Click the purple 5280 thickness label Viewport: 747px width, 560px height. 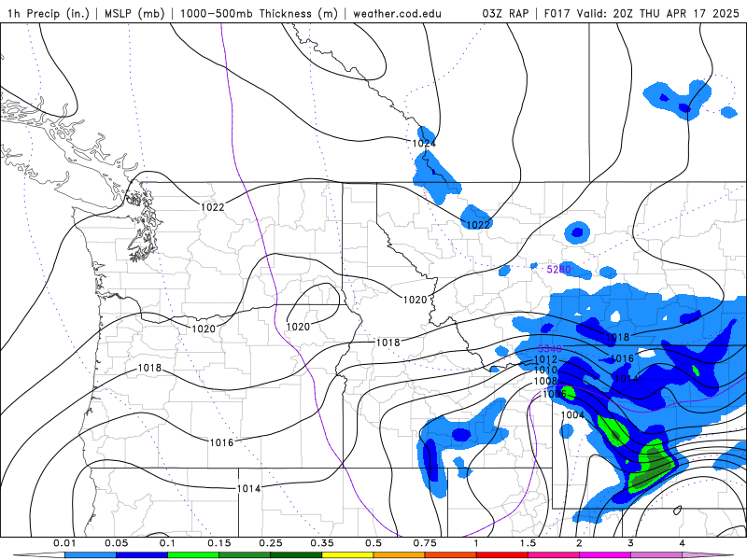point(558,270)
